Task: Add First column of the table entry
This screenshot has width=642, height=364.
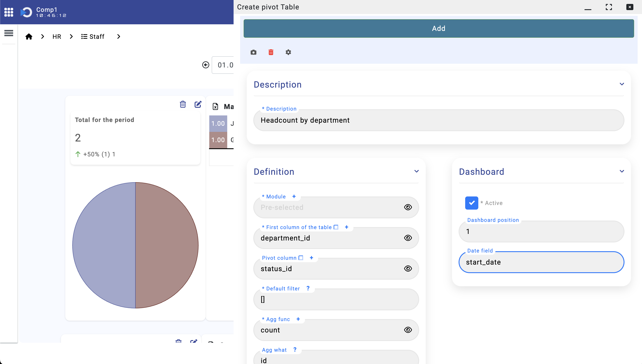Action: pyautogui.click(x=347, y=227)
